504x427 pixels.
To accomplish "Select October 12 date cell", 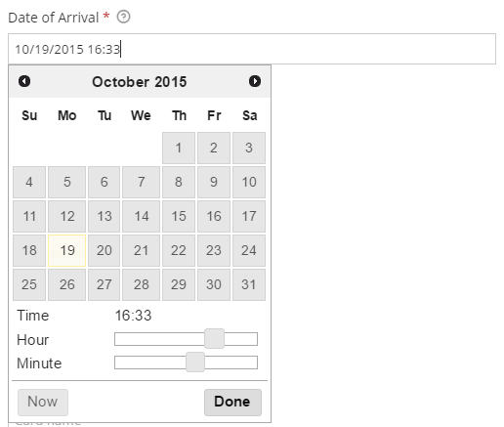I will pos(67,216).
